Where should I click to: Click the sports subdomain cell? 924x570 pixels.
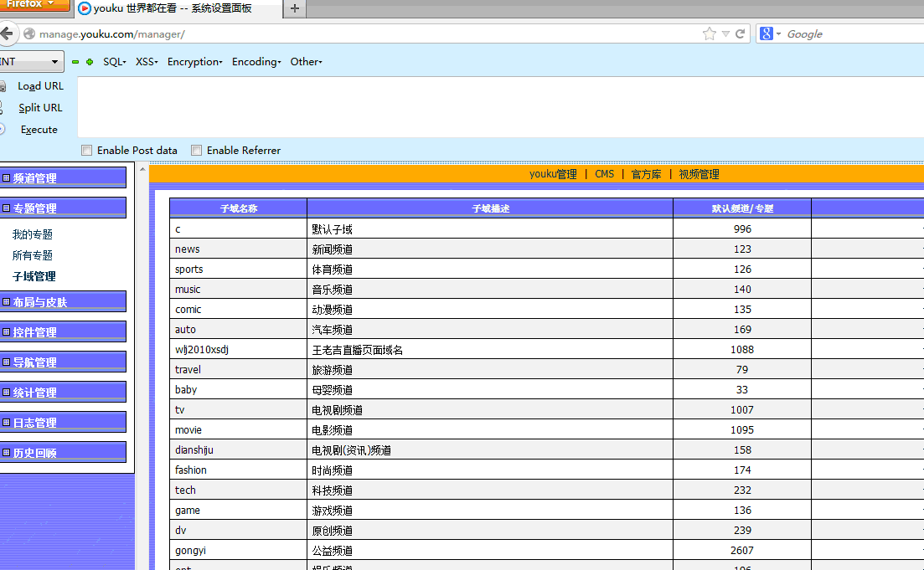coord(239,270)
